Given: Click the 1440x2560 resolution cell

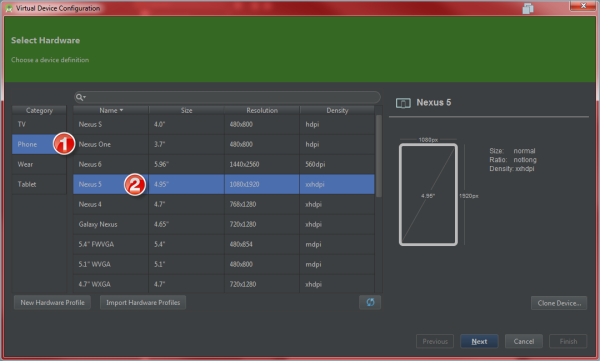Looking at the screenshot, I should point(262,164).
